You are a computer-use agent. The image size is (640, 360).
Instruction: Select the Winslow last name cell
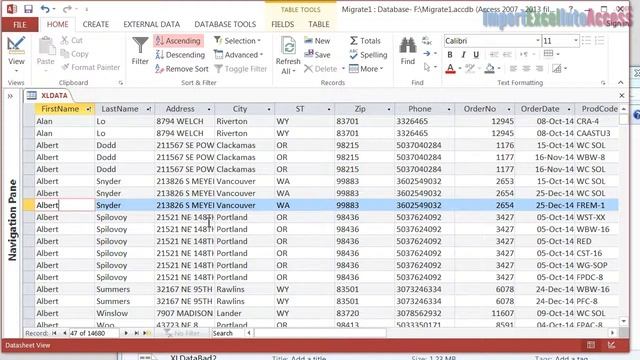(x=124, y=313)
